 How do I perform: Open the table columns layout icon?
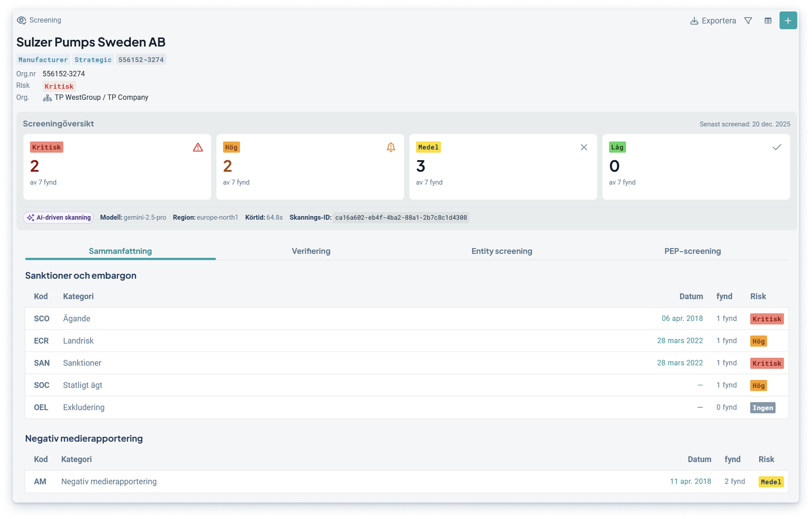tap(768, 21)
